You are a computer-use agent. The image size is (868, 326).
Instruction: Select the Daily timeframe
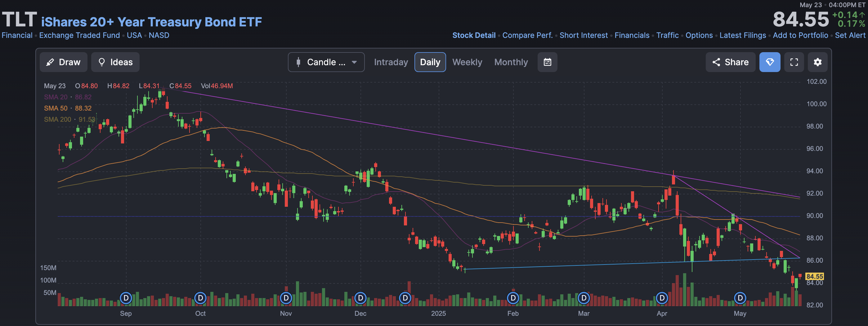tap(430, 62)
